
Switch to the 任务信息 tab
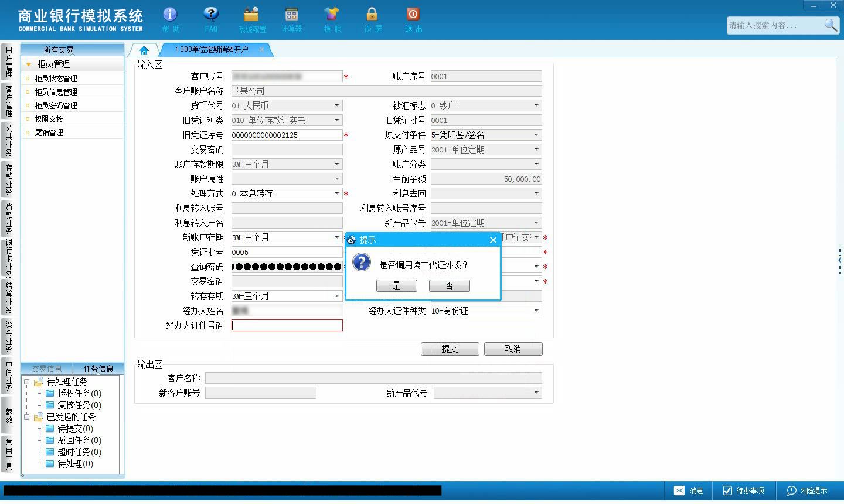click(x=98, y=369)
